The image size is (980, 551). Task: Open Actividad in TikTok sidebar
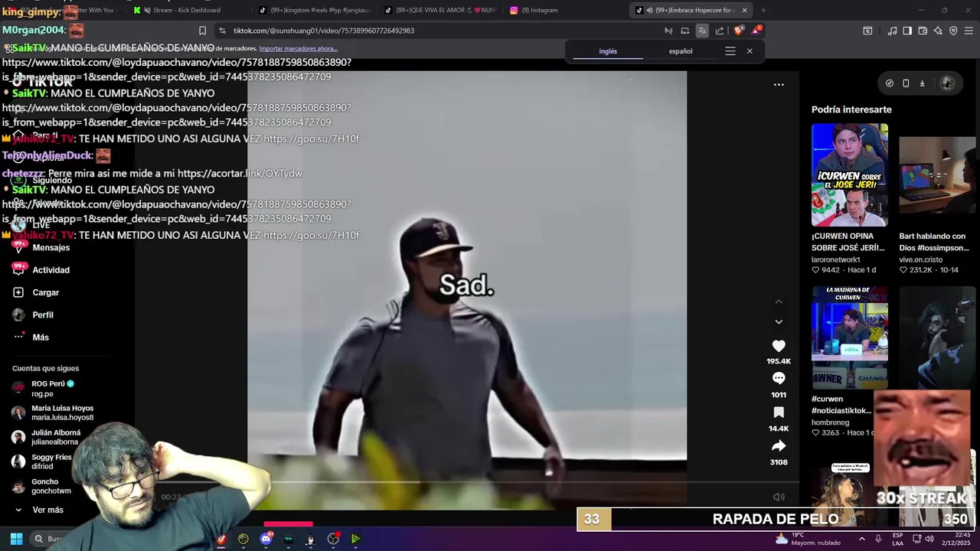51,270
